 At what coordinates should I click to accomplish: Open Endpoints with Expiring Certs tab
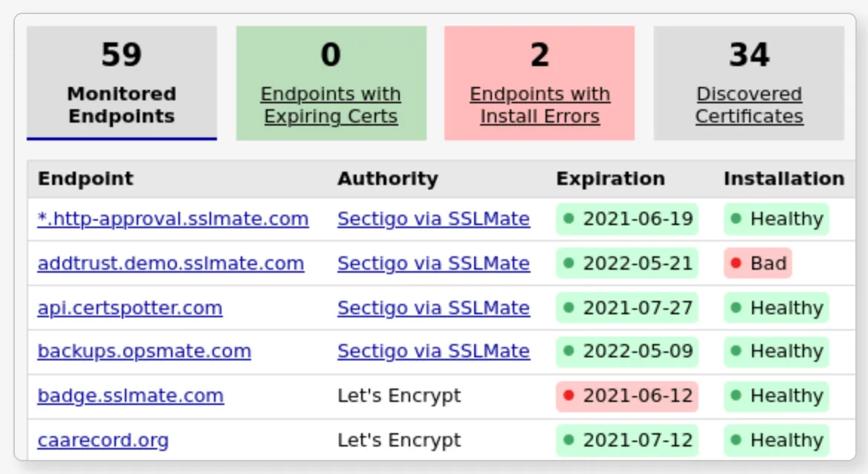click(331, 105)
